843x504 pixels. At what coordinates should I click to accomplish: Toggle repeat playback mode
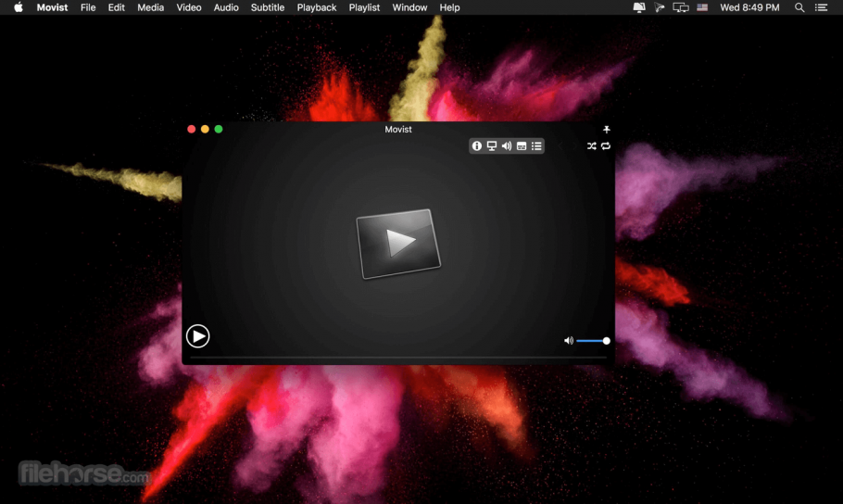(x=606, y=146)
